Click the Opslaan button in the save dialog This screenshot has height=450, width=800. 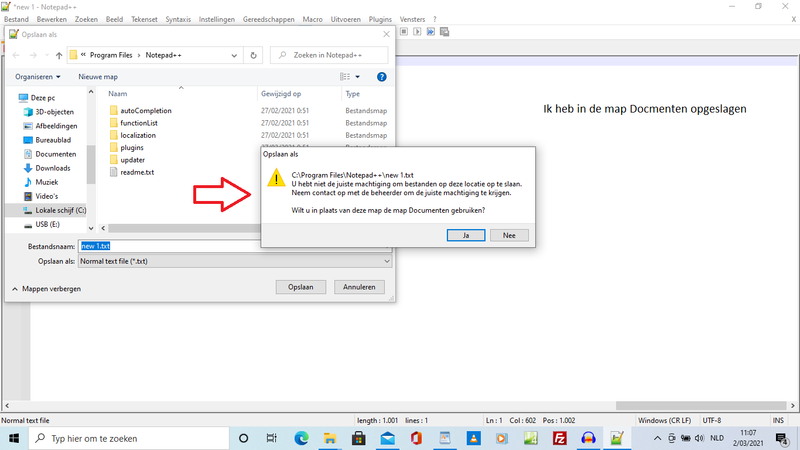coord(301,287)
